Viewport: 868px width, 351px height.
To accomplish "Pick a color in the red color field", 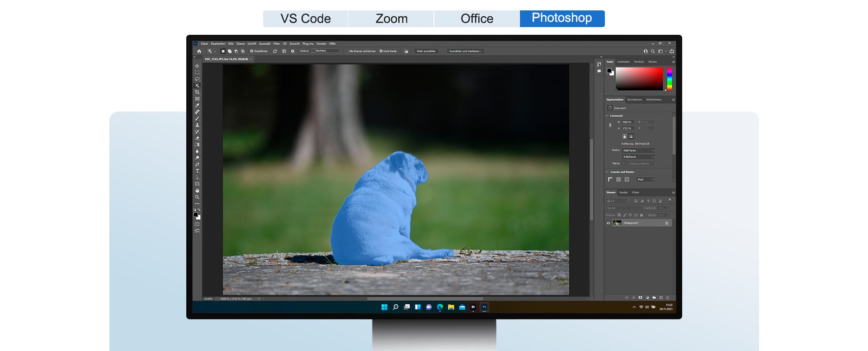I will click(639, 79).
